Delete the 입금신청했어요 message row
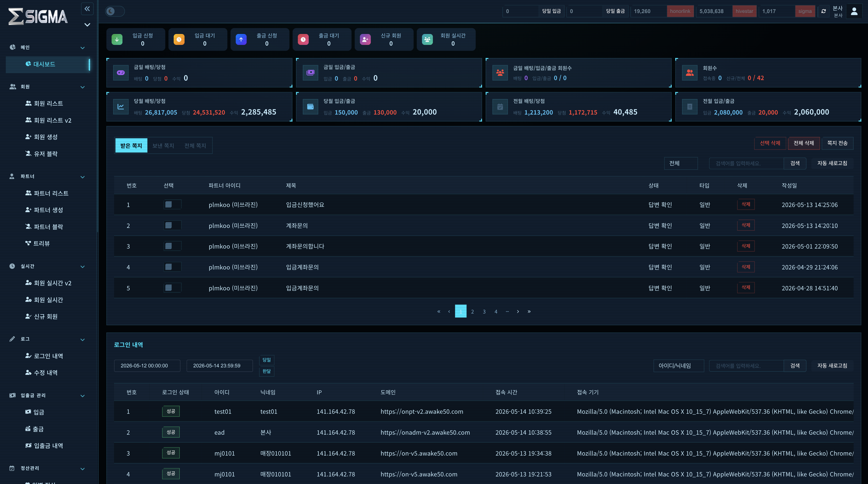The width and height of the screenshot is (868, 484). coord(746,204)
